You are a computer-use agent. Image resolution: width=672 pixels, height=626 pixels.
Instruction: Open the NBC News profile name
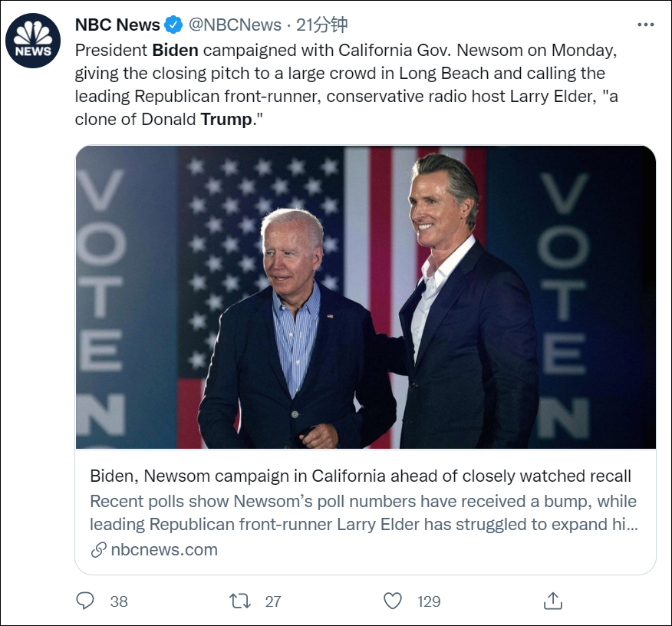(117, 25)
